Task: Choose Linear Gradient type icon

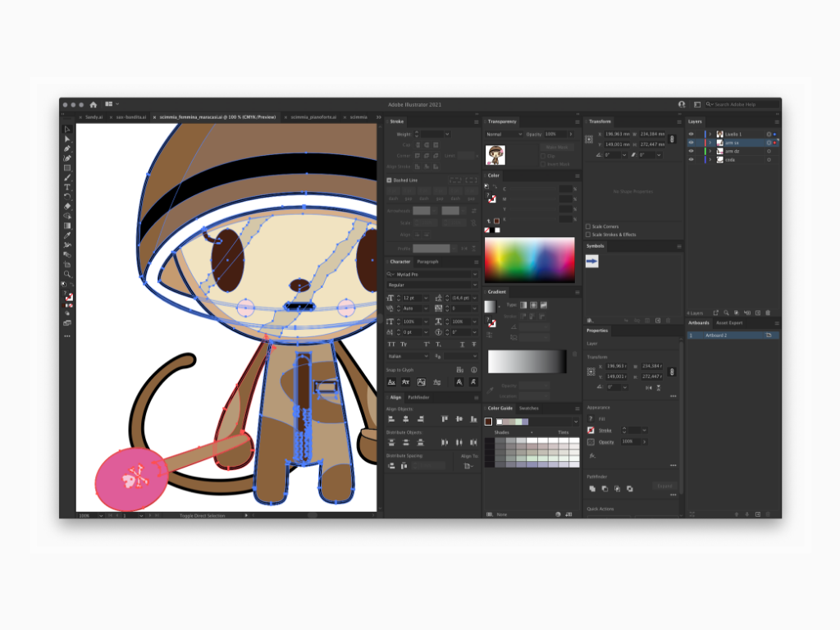Action: [523, 305]
